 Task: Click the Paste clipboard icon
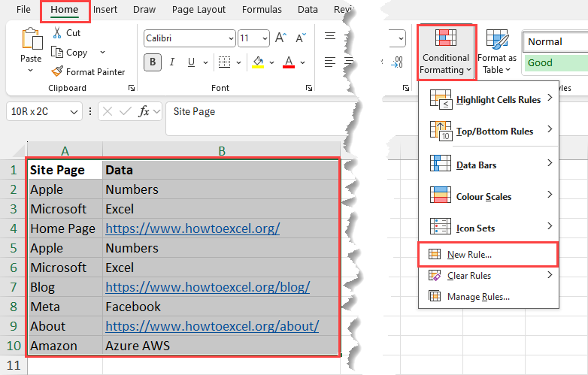32,38
